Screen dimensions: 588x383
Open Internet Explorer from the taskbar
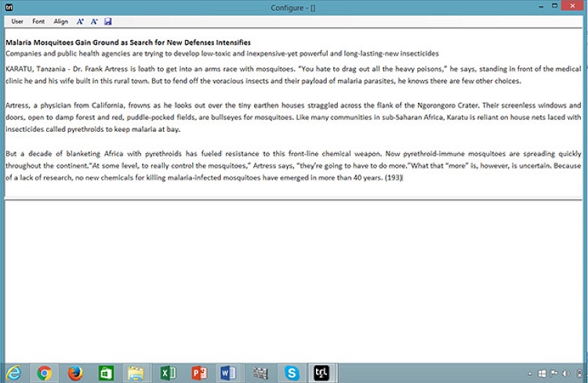coord(13,373)
